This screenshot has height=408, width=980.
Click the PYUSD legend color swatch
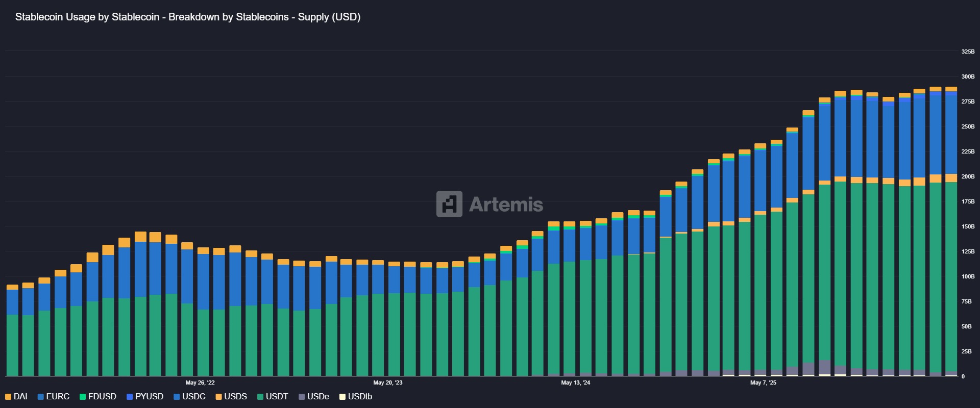(130, 397)
